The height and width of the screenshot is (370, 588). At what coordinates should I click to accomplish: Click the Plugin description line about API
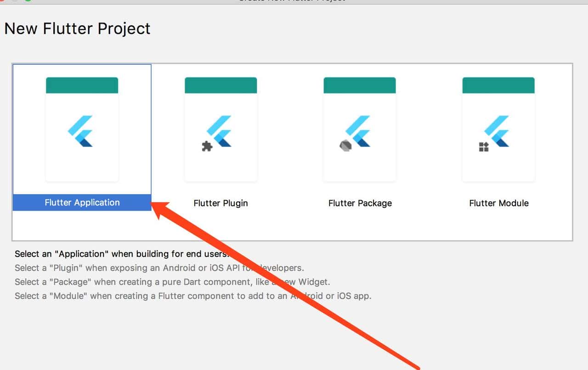[x=159, y=268]
